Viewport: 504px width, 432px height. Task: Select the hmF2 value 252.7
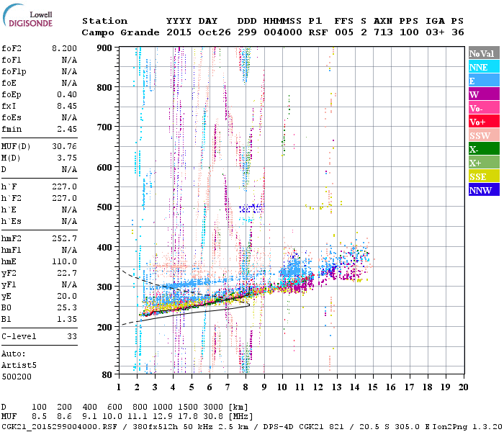point(64,238)
